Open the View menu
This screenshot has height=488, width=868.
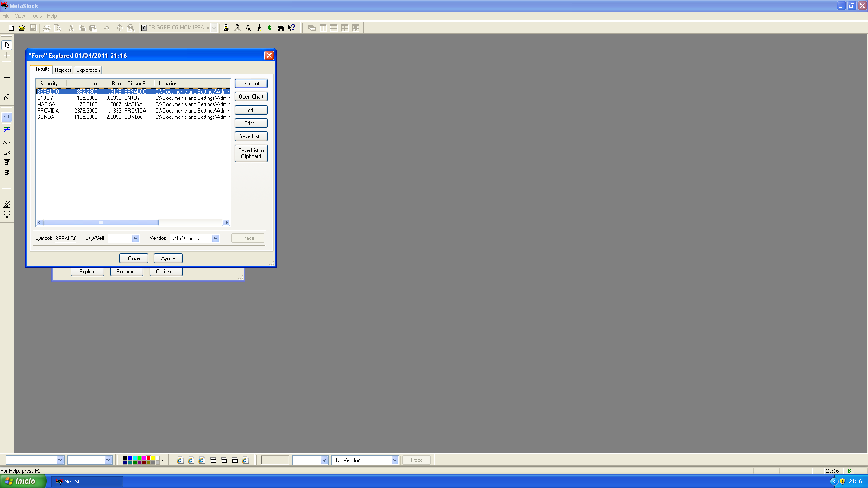pos(20,16)
